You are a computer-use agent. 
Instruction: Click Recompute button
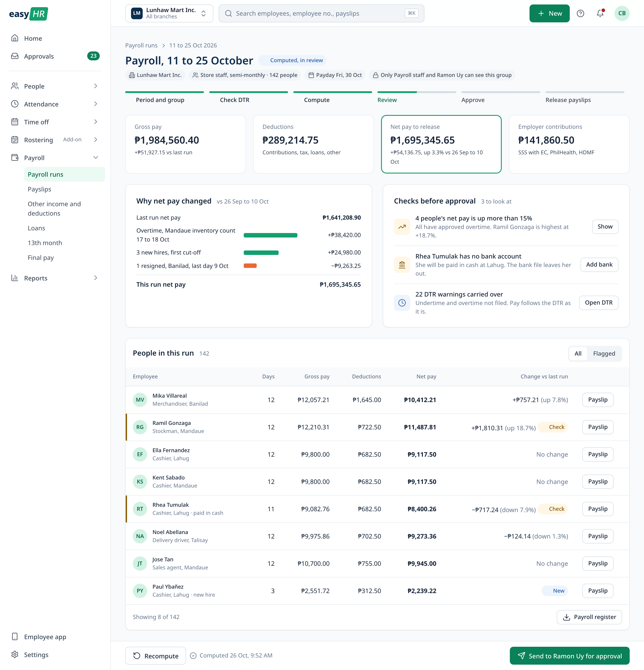click(156, 656)
